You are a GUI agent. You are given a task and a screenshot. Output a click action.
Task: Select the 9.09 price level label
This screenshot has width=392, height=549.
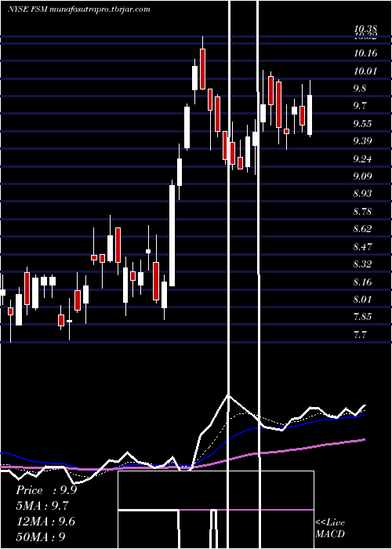(x=364, y=176)
